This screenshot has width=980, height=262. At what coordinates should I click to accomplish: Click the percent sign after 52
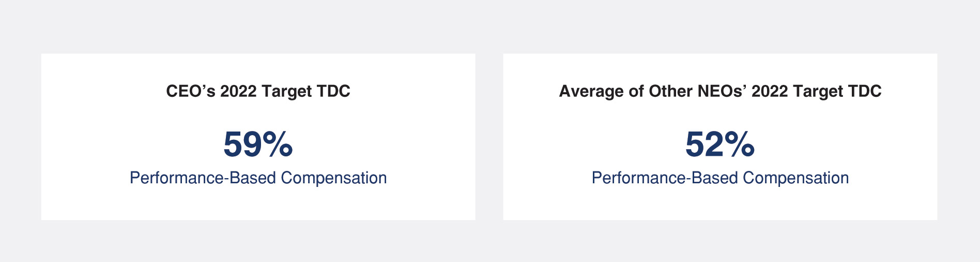[740, 144]
